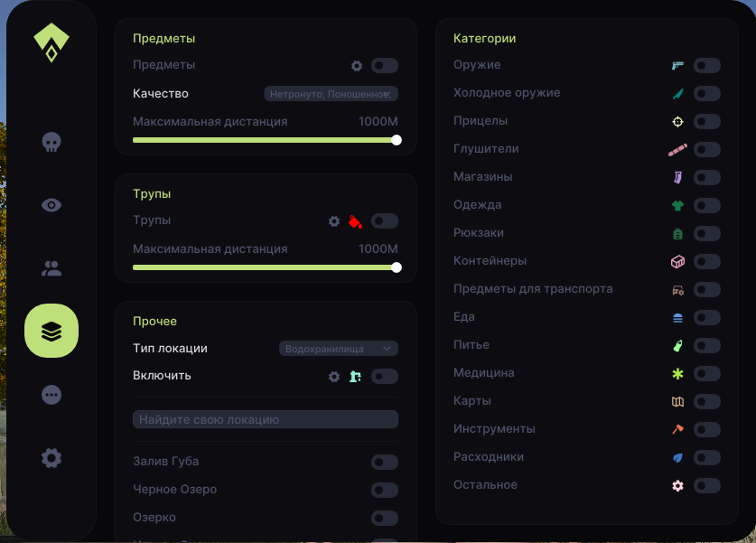The width and height of the screenshot is (756, 543).
Task: Open the gear settings beside Предметы
Action: tap(357, 65)
